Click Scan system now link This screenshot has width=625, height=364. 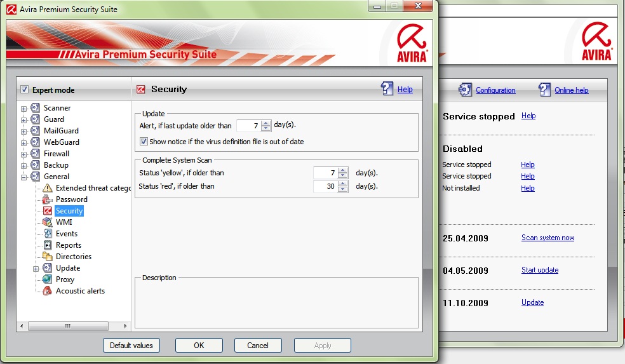click(548, 238)
